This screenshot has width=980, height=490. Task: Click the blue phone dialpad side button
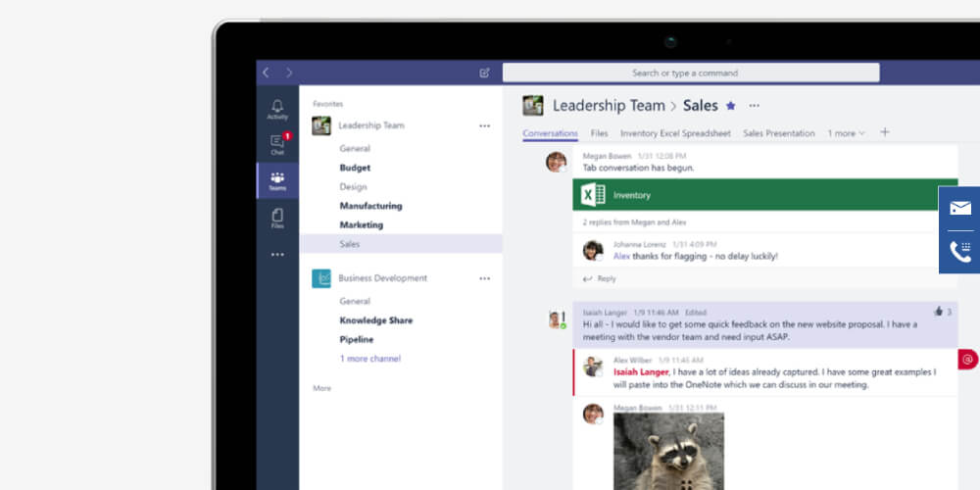pos(960,251)
